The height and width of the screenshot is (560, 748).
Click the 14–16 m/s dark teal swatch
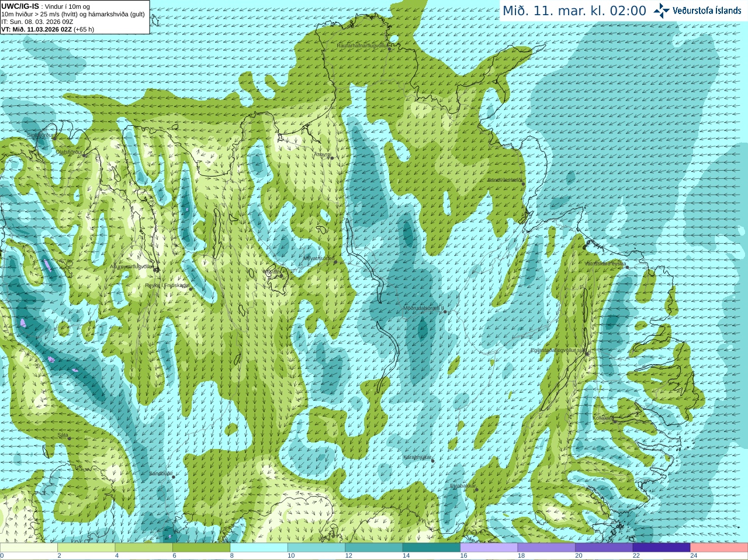tap(432, 548)
